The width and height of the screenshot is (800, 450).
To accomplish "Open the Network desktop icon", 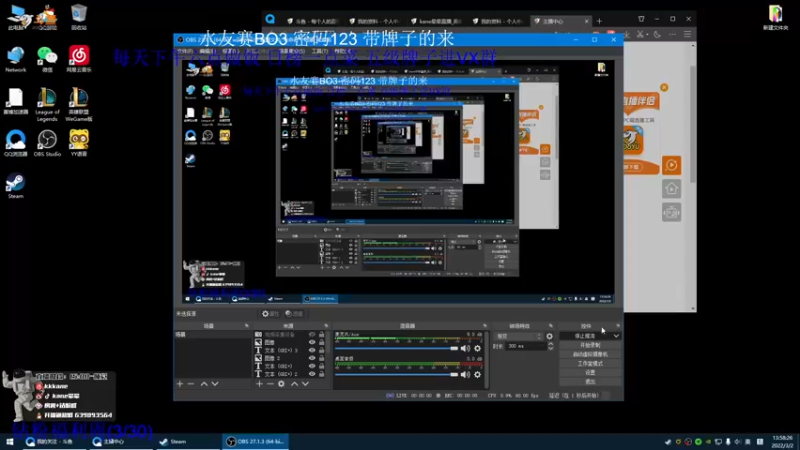I will 16,59.
